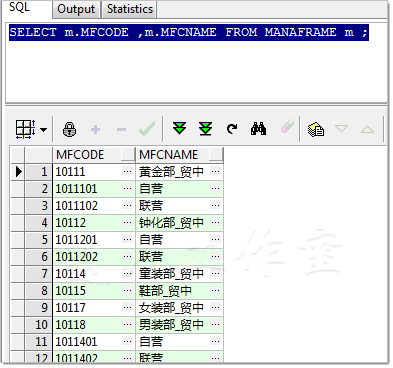This screenshot has height=368, width=393.
Task: Expand the grid view dropdown arrow
Action: [x=44, y=130]
